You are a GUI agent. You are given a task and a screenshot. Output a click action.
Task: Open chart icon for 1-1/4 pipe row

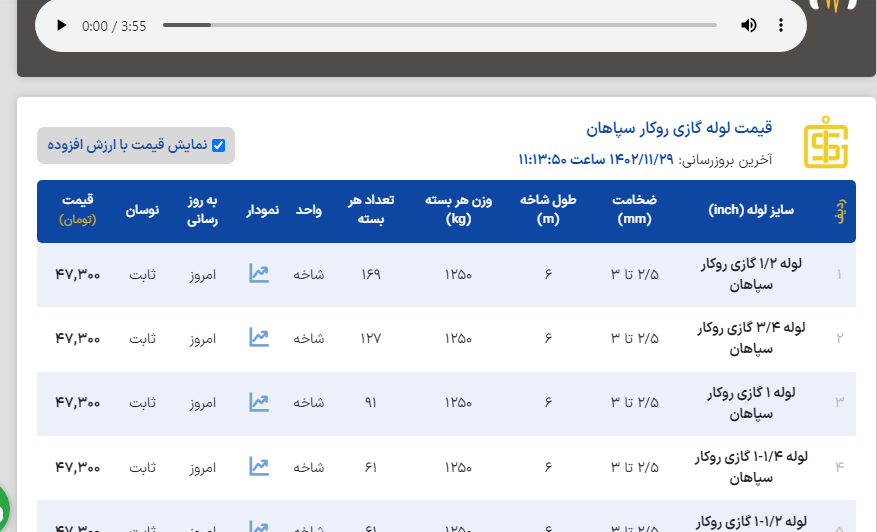tap(259, 466)
